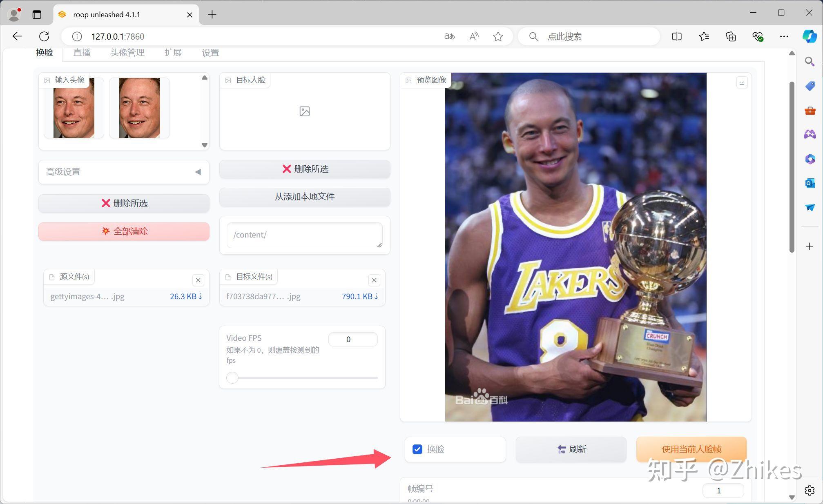Screen dimensions: 823x504
Task: Open the collections icon
Action: 731,36
